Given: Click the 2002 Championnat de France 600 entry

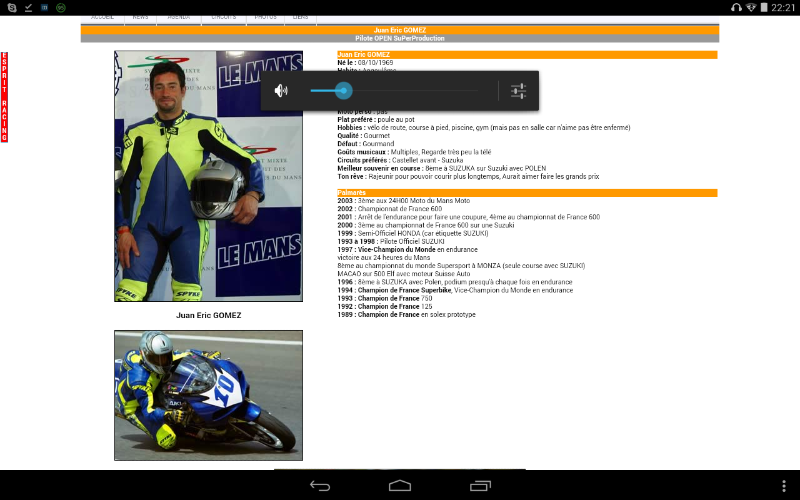Looking at the screenshot, I should point(389,209).
